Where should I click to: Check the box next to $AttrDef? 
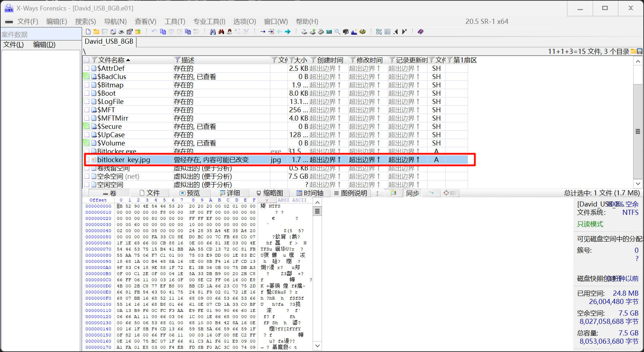[x=87, y=68]
